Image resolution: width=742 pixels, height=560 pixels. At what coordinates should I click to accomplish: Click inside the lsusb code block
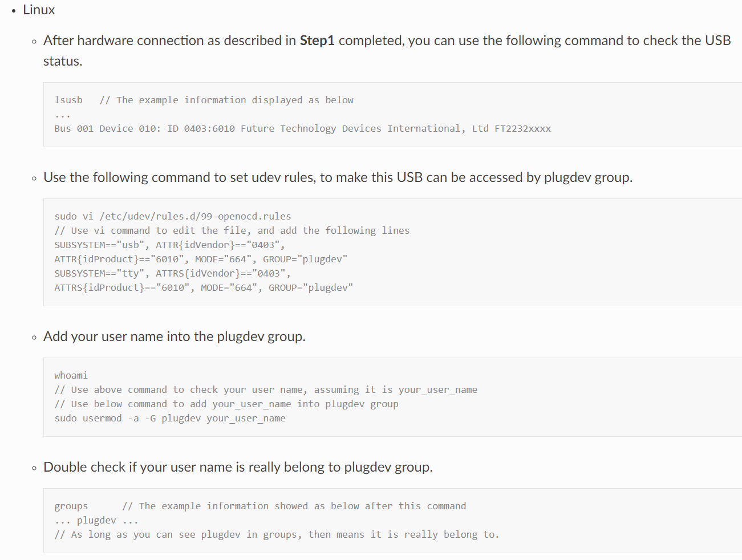click(392, 115)
